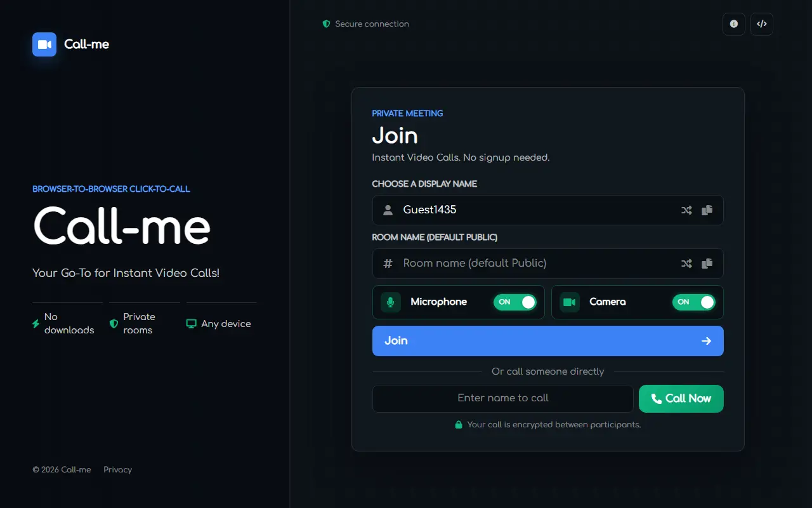This screenshot has height=508, width=812.
Task: Open the Privacy link in footer
Action: coord(118,470)
